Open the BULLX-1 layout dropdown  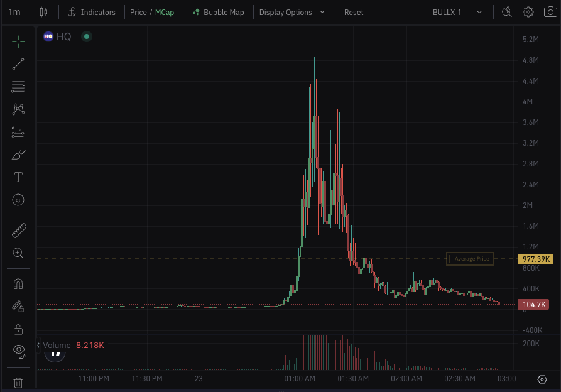(x=457, y=12)
